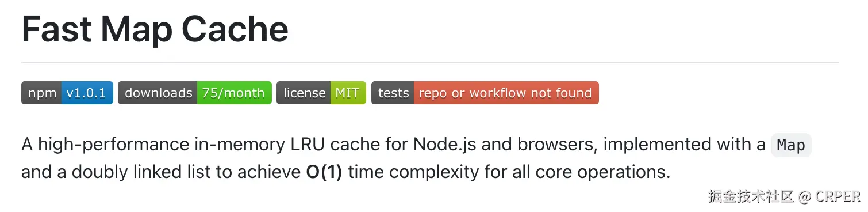This screenshot has width=868, height=212.
Task: Open the blue v1.0.1 version badge
Action: pyautogui.click(x=87, y=93)
